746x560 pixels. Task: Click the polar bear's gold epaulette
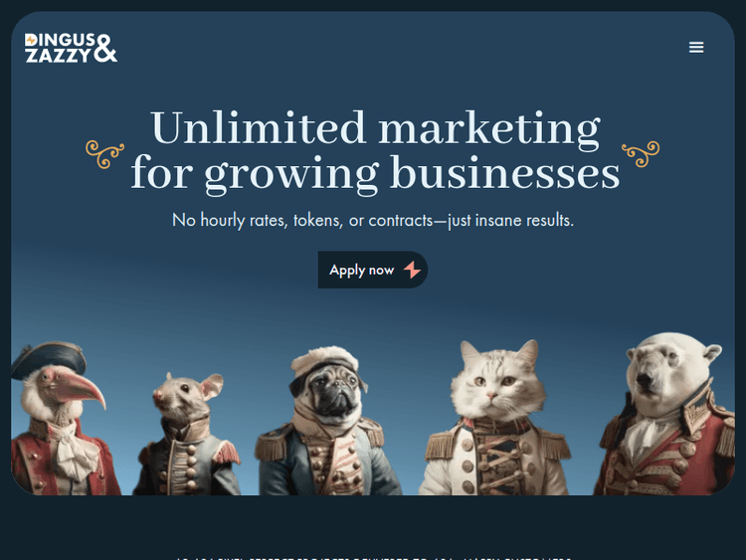coord(725,437)
